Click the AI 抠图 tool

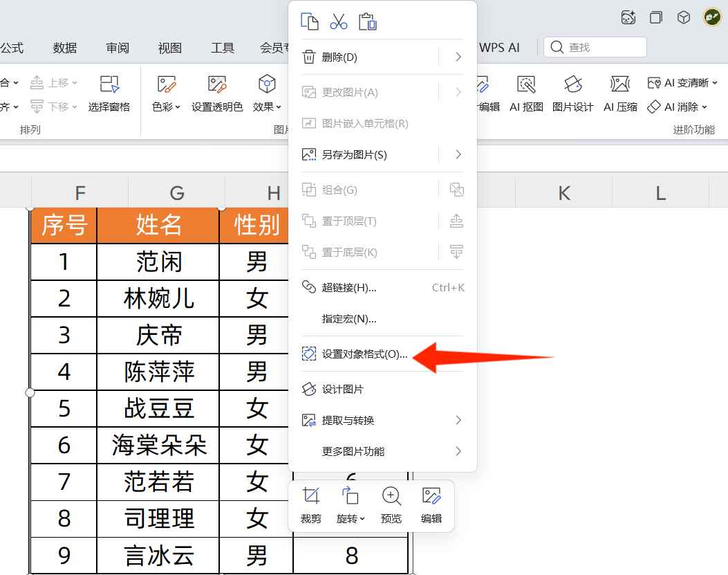click(527, 94)
